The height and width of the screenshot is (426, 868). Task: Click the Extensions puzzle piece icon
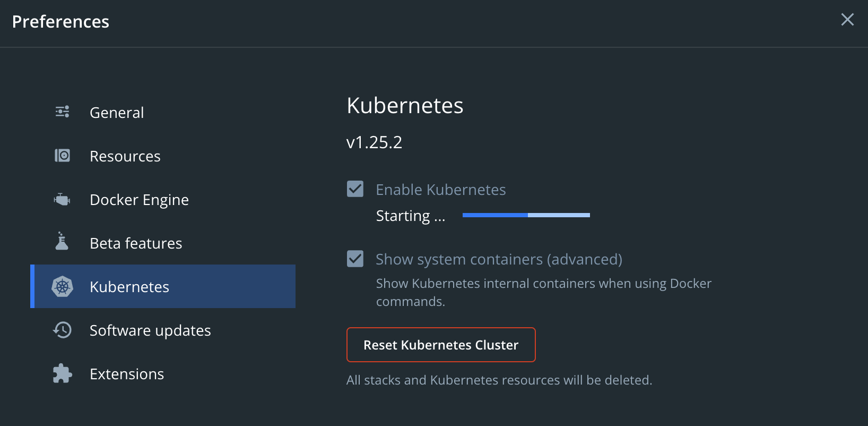[x=62, y=373]
